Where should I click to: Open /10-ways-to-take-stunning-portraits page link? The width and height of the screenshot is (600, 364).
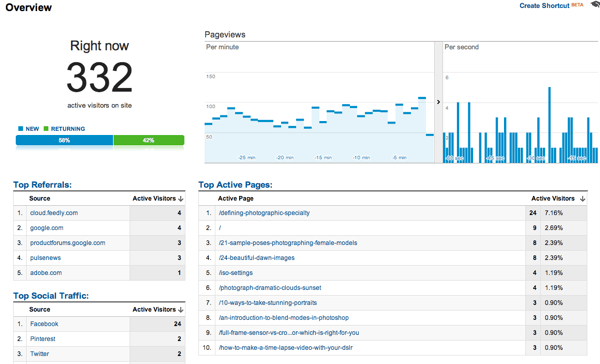pos(268,302)
